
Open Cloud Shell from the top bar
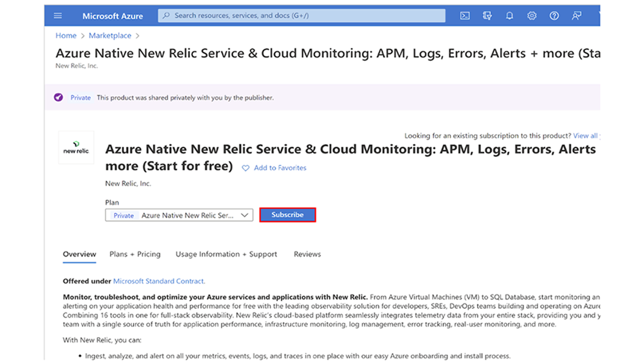(x=465, y=16)
